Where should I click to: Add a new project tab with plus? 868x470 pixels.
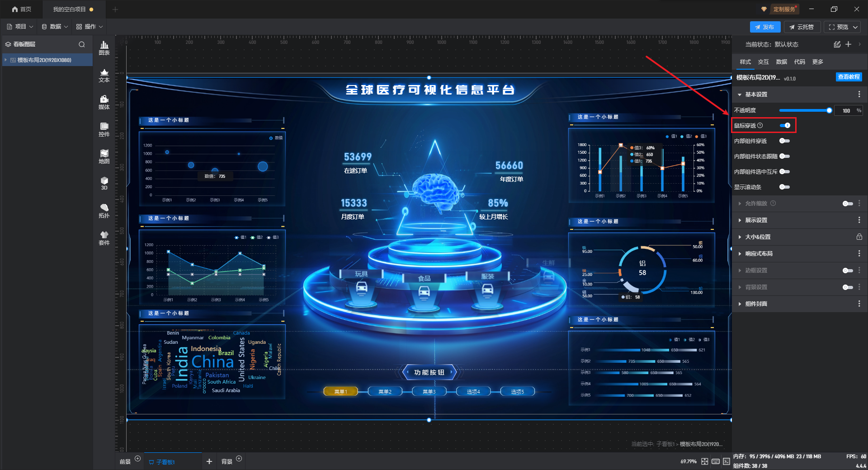pos(115,9)
